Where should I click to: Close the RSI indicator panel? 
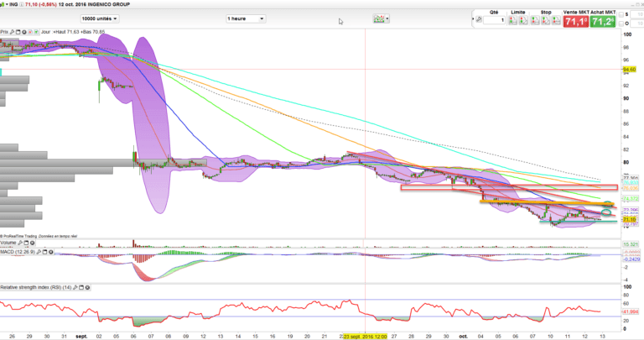tap(89, 287)
